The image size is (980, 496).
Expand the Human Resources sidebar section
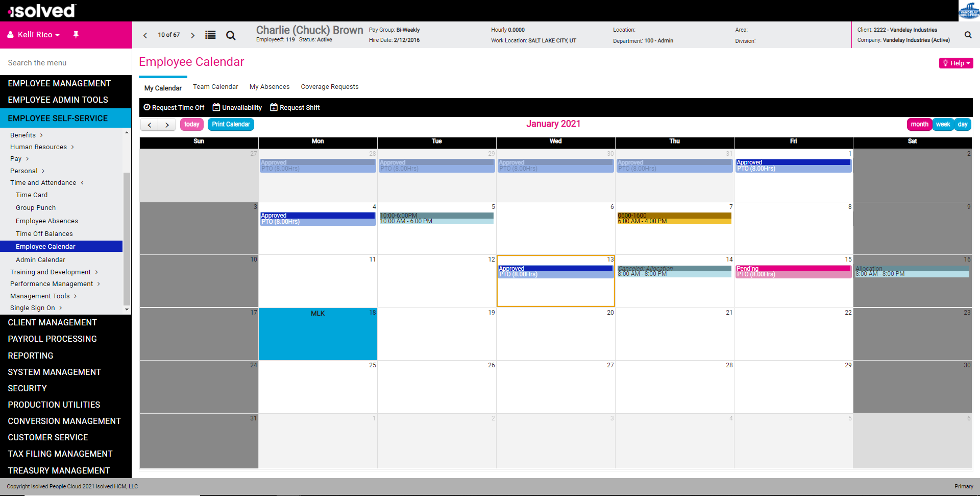pos(39,147)
